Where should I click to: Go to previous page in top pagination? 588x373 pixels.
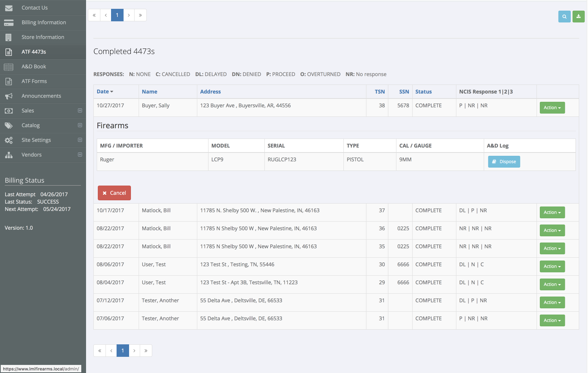click(106, 15)
